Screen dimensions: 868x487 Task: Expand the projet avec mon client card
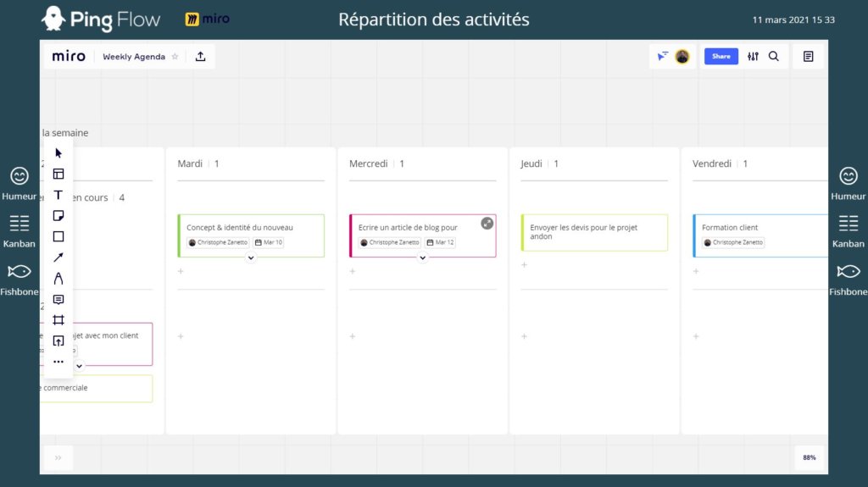coord(79,366)
